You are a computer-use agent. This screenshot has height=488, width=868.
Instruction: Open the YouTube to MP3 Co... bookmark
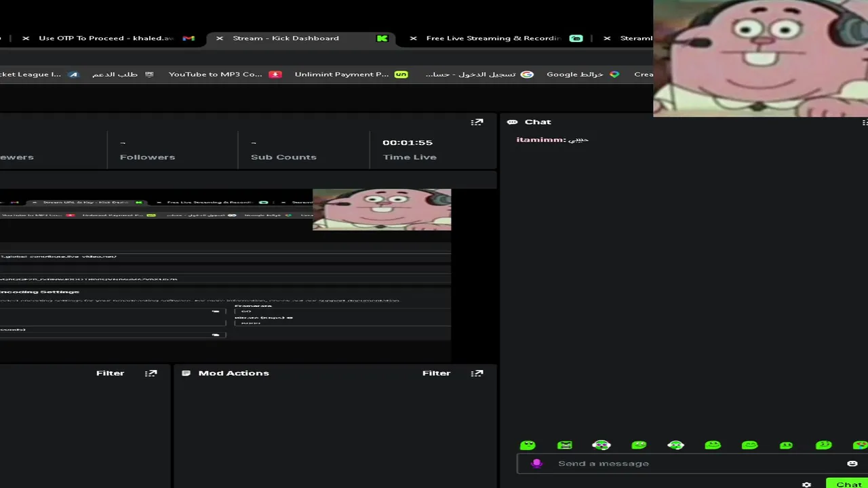224,75
